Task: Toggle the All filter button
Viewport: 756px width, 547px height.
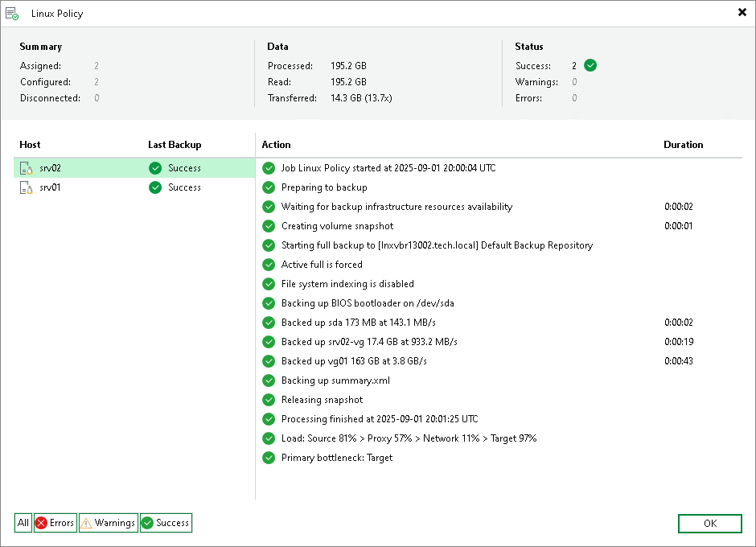Action: tap(23, 523)
